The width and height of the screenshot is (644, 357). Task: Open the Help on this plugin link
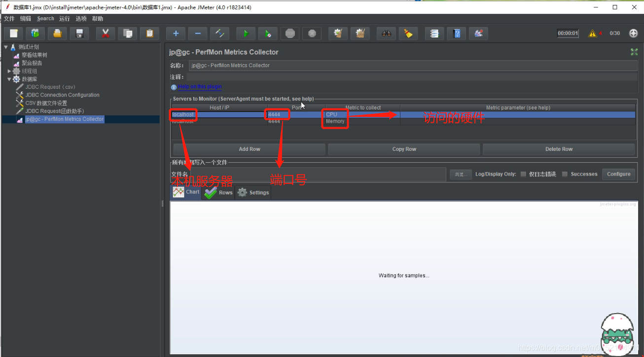tap(200, 87)
